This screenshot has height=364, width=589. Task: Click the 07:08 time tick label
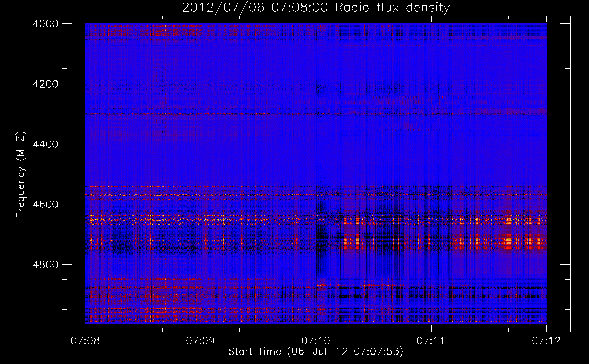click(85, 341)
